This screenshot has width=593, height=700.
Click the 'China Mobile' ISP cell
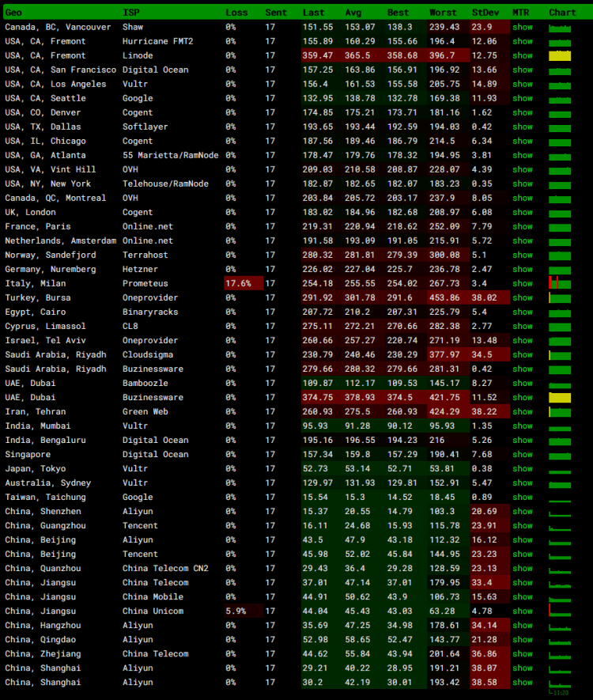point(153,597)
